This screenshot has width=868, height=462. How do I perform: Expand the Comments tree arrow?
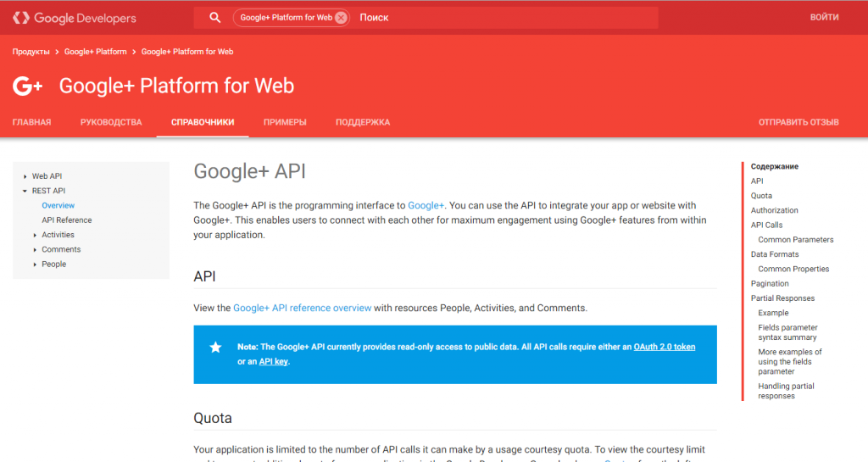35,249
